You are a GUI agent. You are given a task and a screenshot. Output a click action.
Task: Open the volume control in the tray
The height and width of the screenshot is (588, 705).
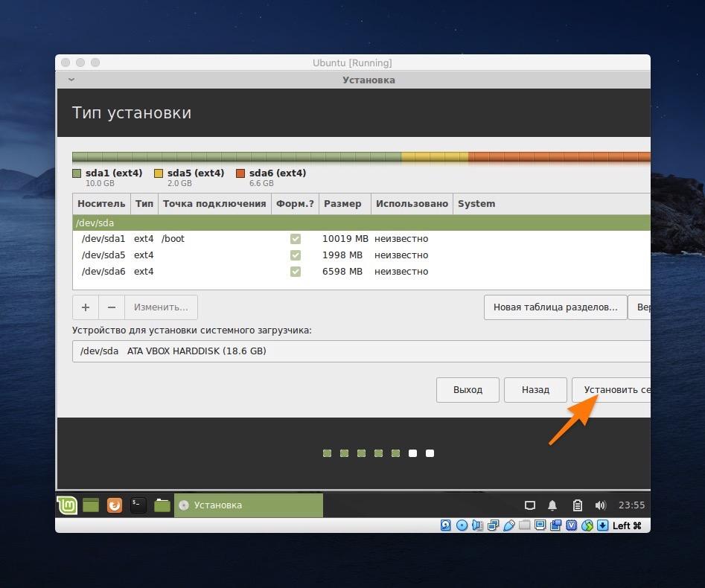coord(600,505)
